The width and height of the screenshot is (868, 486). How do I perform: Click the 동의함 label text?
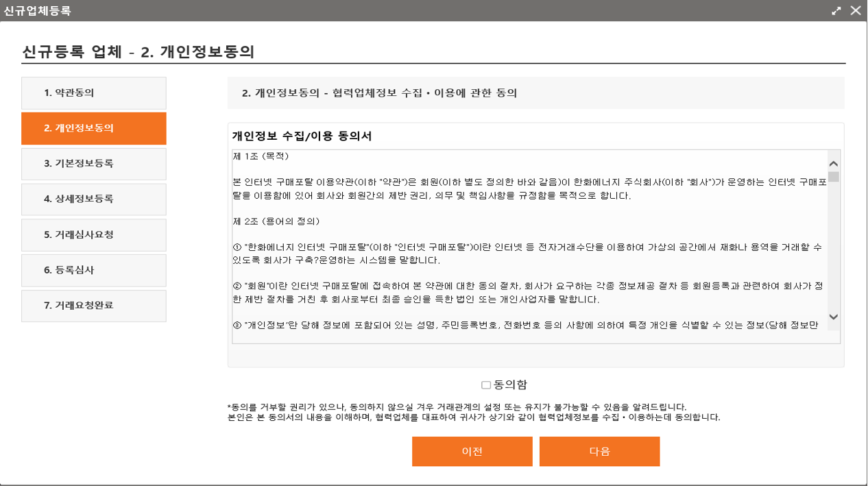tap(510, 385)
